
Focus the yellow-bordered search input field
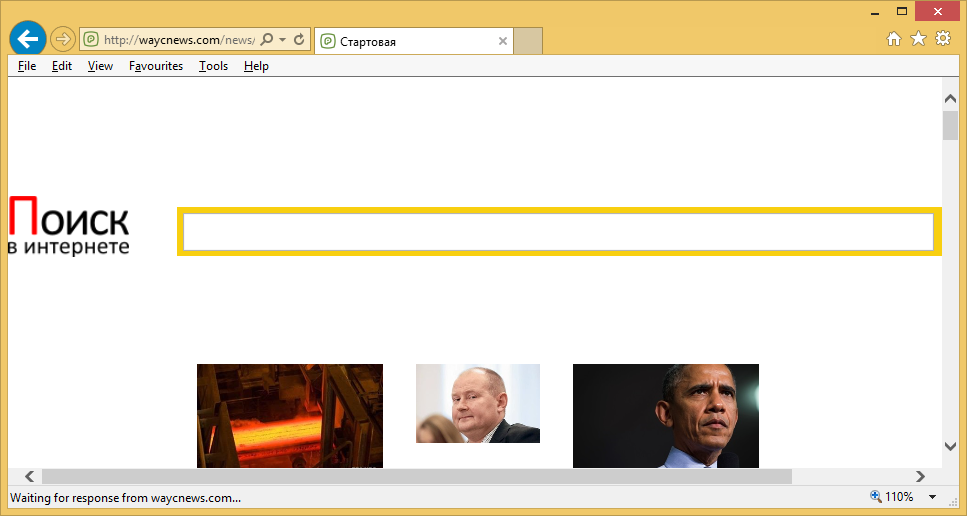tap(558, 232)
